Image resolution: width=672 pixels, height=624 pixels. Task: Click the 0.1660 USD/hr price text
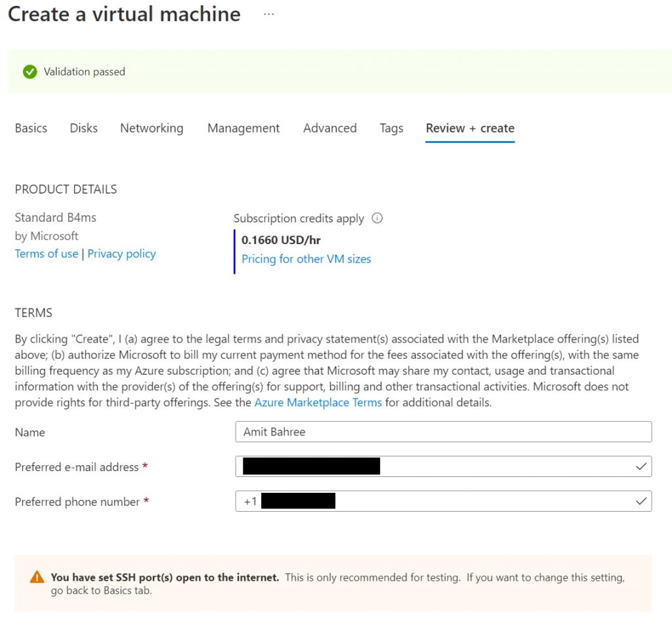281,240
